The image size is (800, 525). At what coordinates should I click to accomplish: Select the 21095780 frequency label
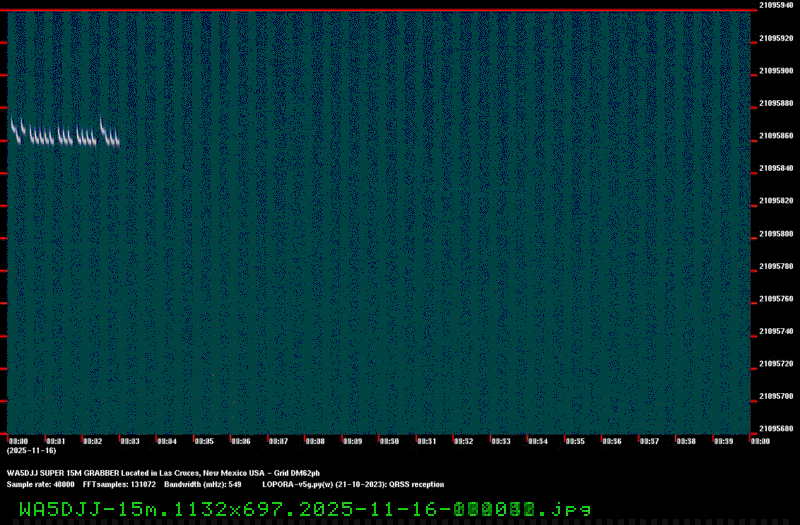click(776, 266)
